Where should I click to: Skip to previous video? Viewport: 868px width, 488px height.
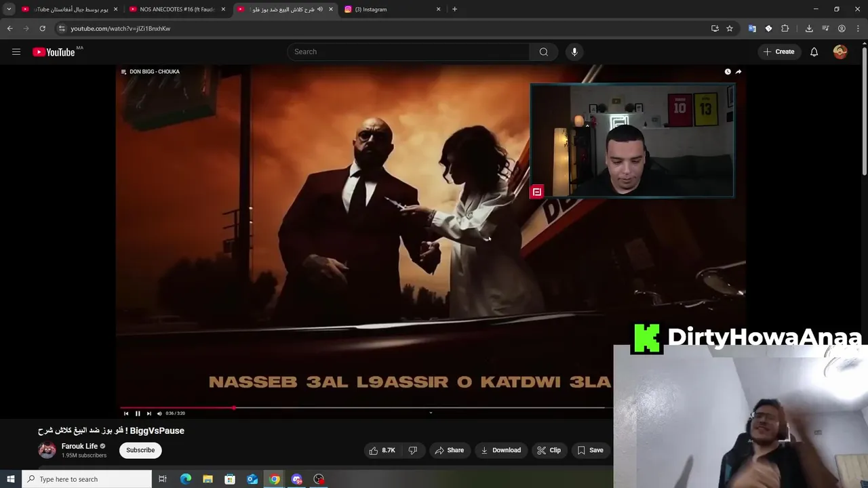126,413
